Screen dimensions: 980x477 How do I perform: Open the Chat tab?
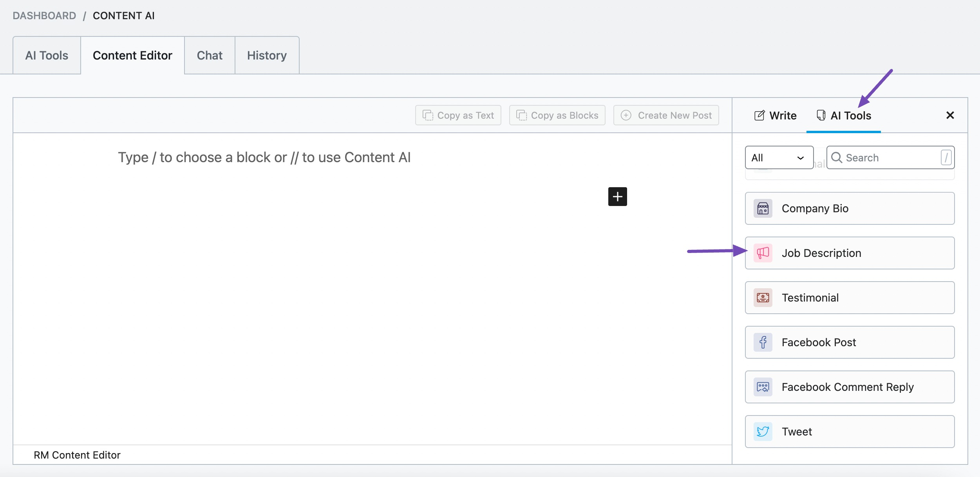tap(210, 55)
